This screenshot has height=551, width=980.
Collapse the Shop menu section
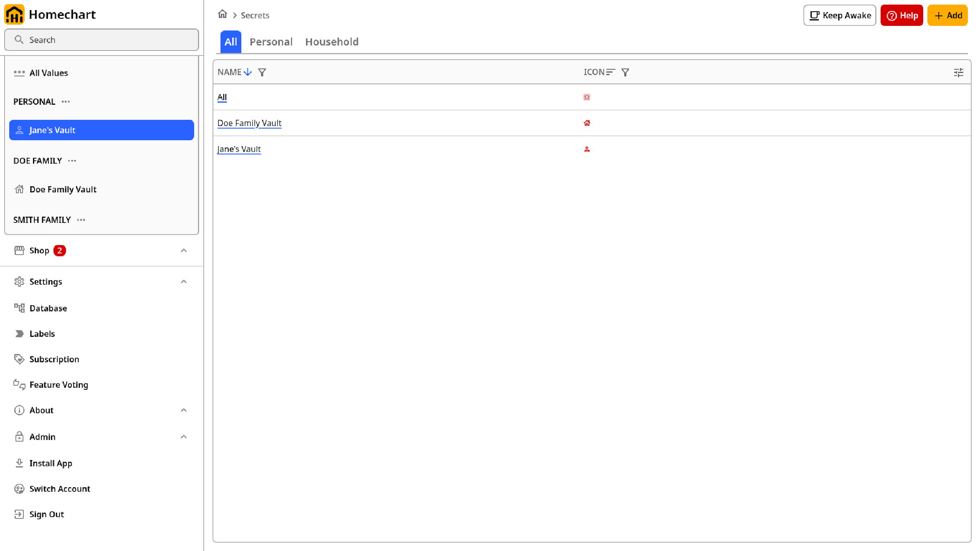point(184,250)
